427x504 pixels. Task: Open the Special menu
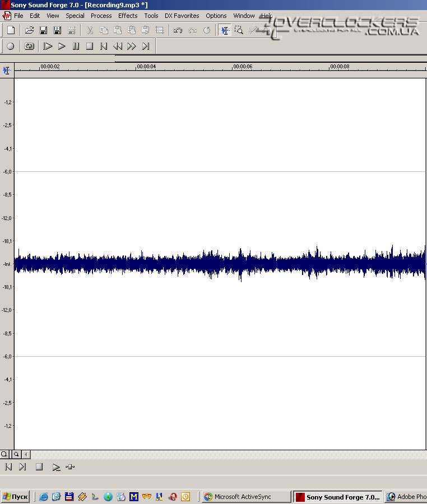(x=75, y=16)
